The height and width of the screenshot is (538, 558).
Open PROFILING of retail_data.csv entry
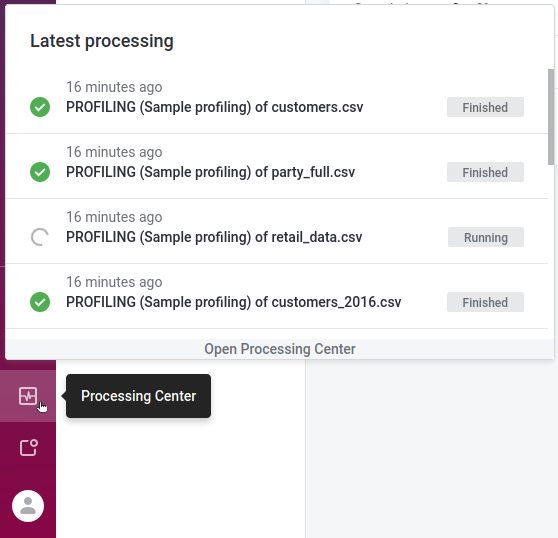tap(214, 237)
